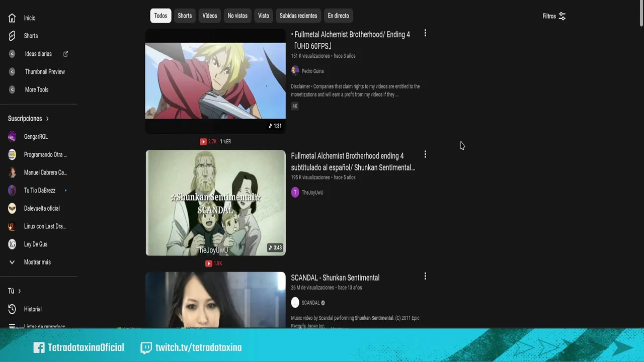The image size is (644, 362).
Task: Click the Disclaimer description snippet
Action: click(x=355, y=90)
